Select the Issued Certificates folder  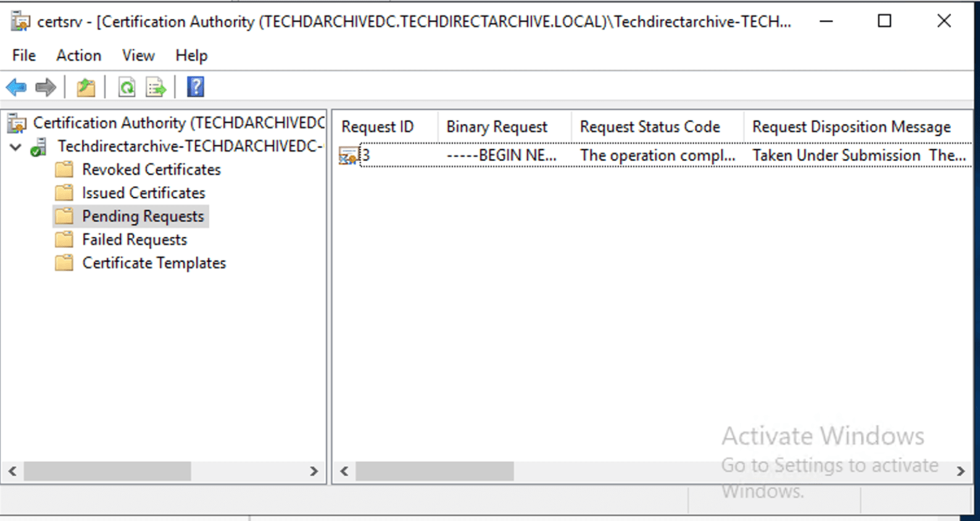143,193
